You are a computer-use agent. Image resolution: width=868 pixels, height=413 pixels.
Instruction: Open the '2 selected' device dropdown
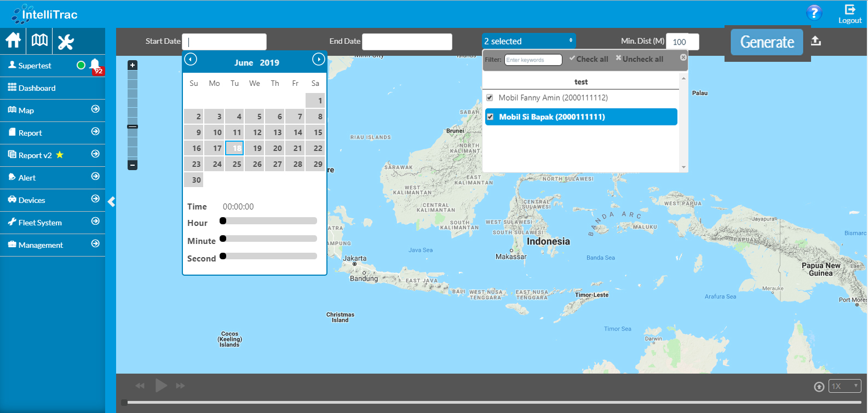528,41
